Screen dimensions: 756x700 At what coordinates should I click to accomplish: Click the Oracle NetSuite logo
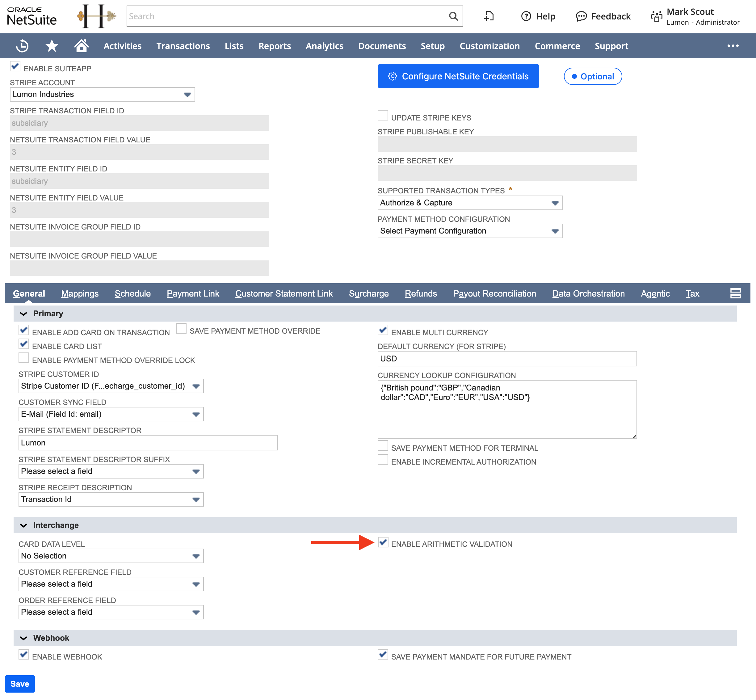click(x=32, y=16)
